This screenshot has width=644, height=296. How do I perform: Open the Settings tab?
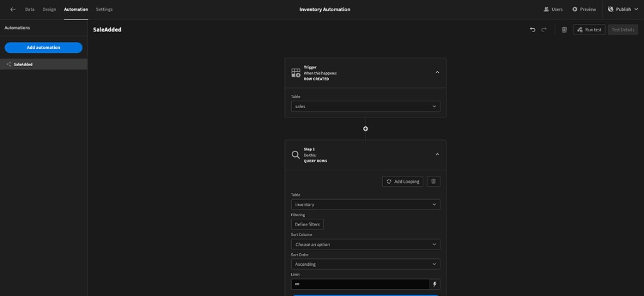104,9
